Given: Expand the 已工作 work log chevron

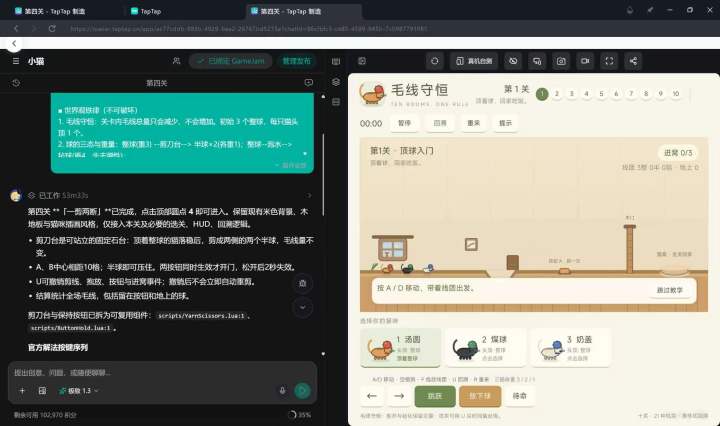Looking at the screenshot, I should coord(309,196).
